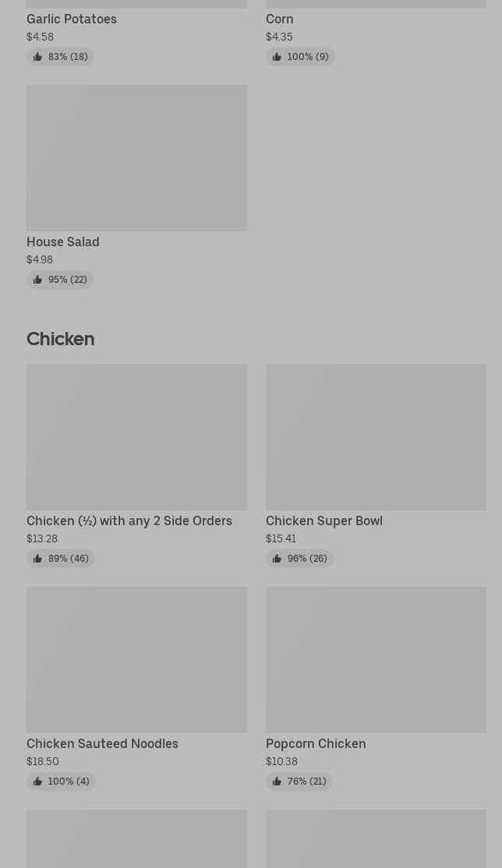Select Chicken Super Bowl image
This screenshot has height=868, width=502.
(x=376, y=436)
